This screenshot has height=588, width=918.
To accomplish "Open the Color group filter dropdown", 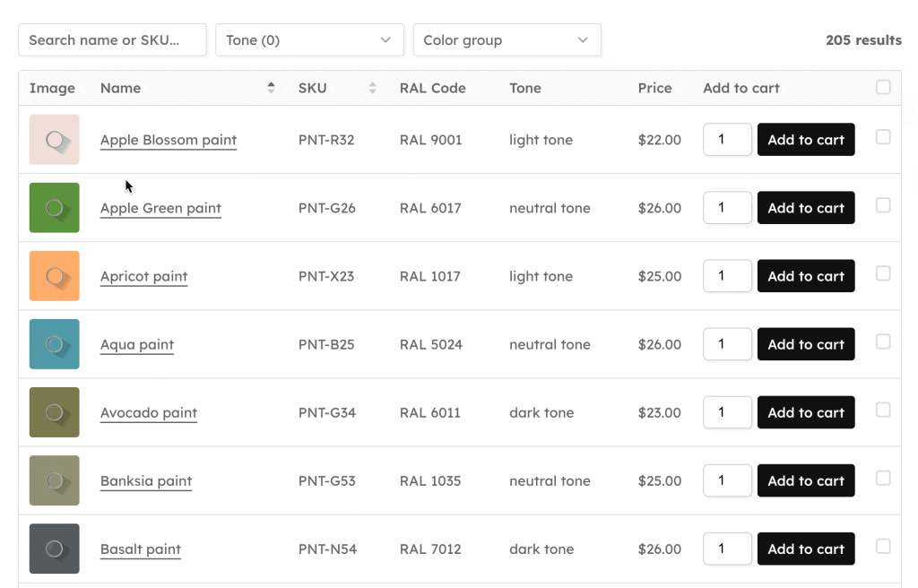I will [507, 39].
